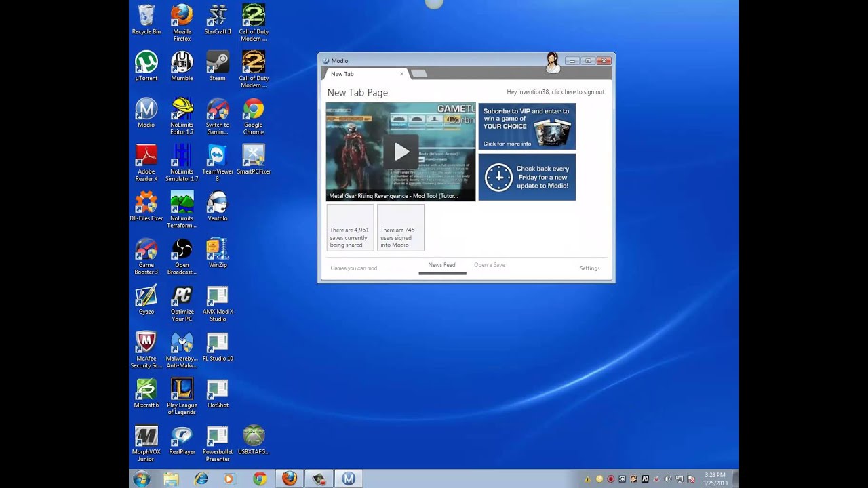Select the HotShot desktop icon
The height and width of the screenshot is (488, 868).
click(x=218, y=394)
